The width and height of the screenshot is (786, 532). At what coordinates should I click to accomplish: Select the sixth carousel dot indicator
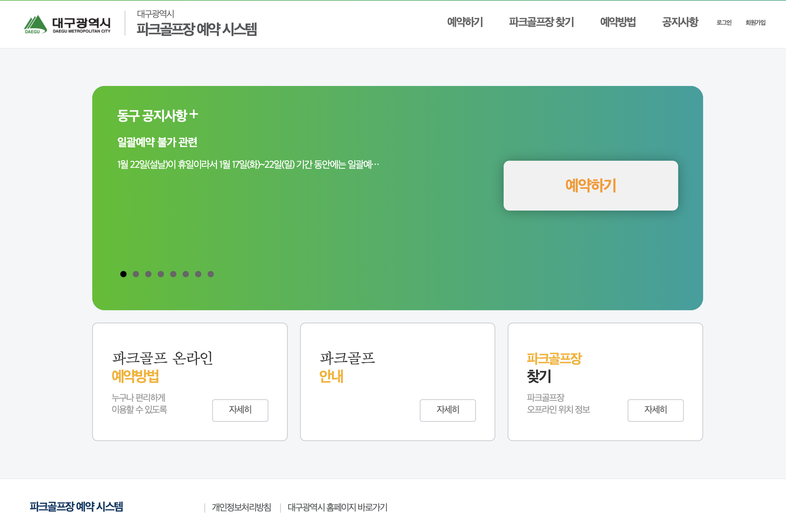click(186, 274)
